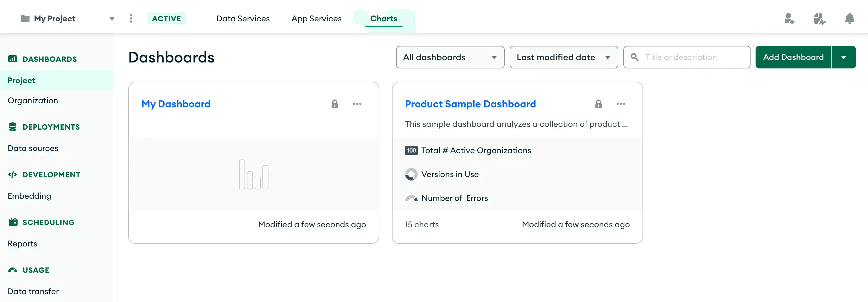Click the Add Dashboard button
868x302 pixels.
point(793,57)
